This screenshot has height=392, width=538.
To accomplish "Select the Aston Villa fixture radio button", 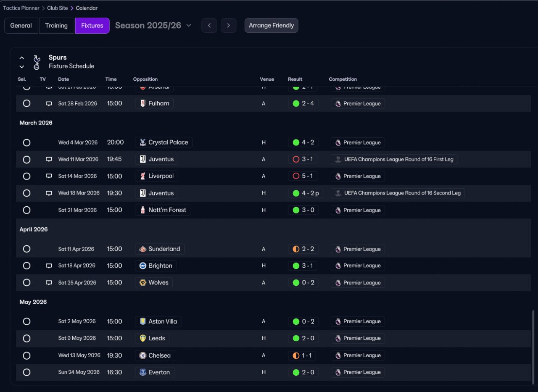I will coord(26,321).
